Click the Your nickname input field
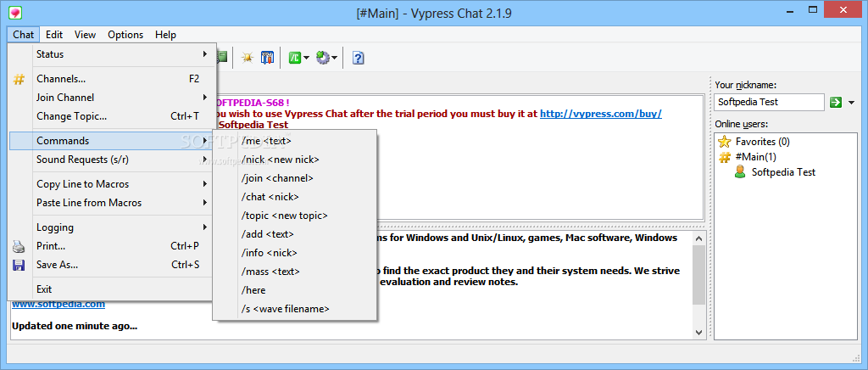The height and width of the screenshot is (370, 868). click(x=770, y=102)
